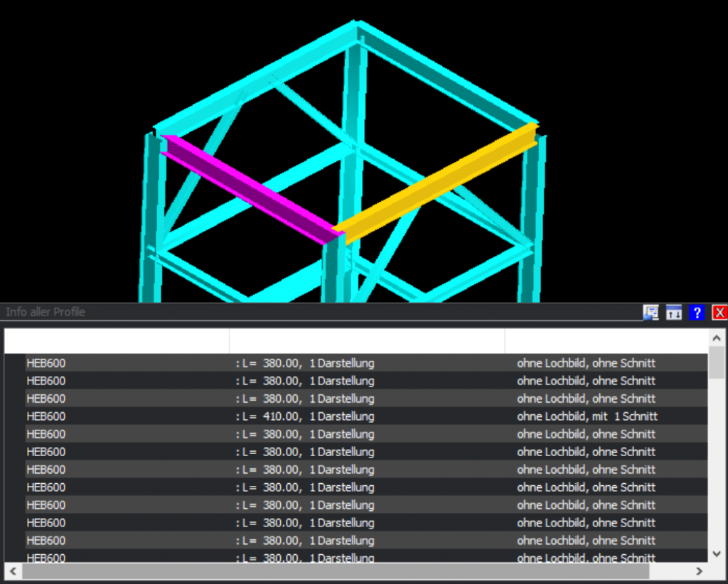Click the 'Info aller Profile' title bar
The height and width of the screenshot is (584, 728).
[x=321, y=312]
